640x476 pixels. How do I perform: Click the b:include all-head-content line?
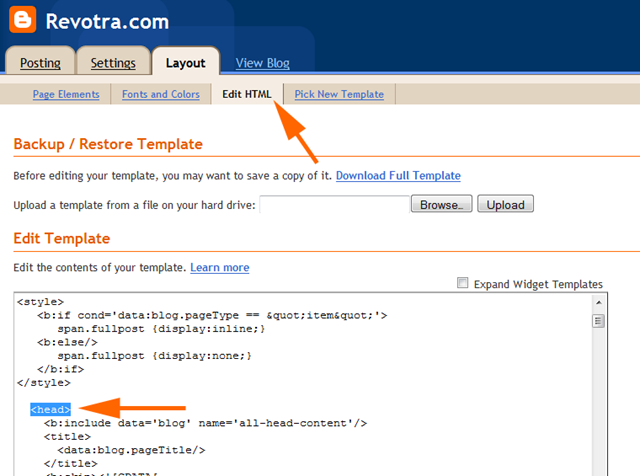(205, 423)
